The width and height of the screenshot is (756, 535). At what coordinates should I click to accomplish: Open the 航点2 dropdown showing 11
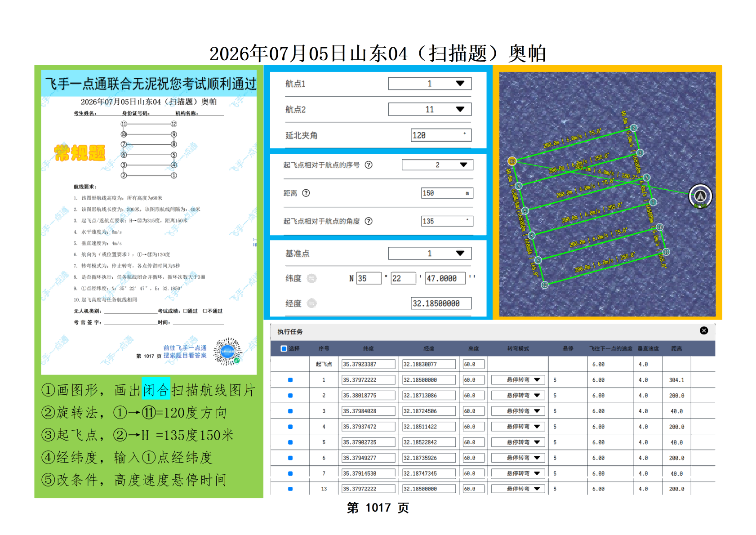(x=430, y=109)
